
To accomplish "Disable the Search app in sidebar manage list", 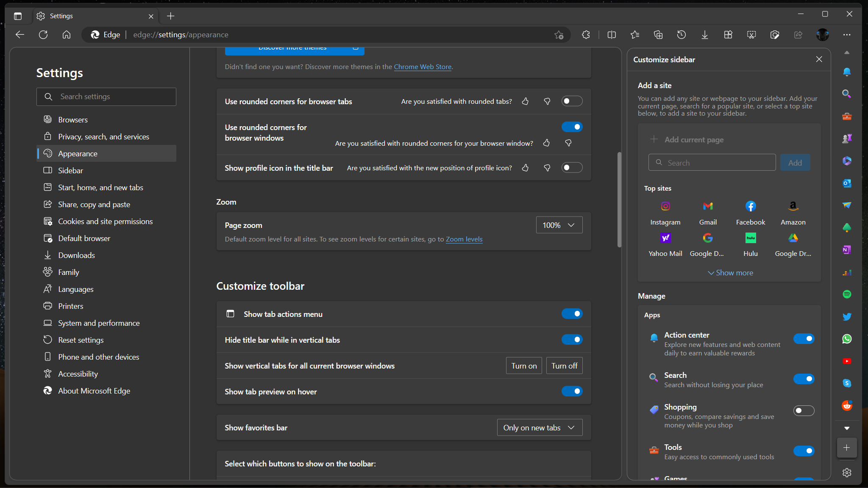I will click(804, 379).
